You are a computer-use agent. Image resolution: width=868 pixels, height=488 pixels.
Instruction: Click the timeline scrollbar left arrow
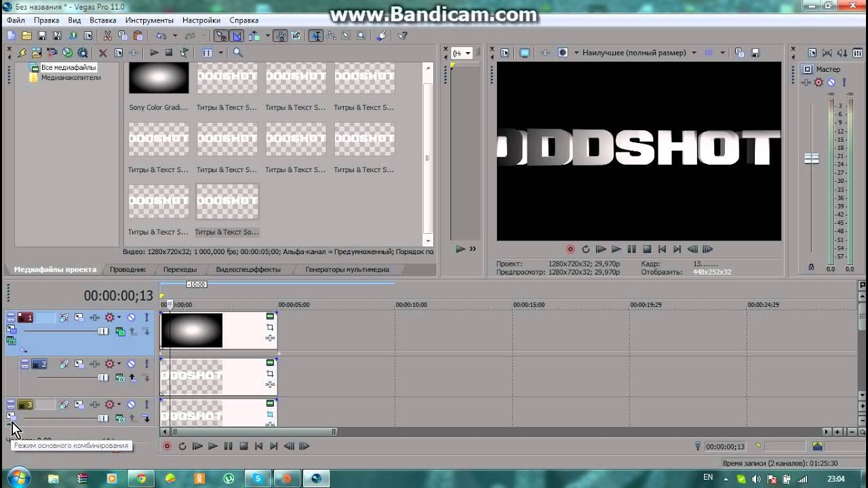click(164, 431)
